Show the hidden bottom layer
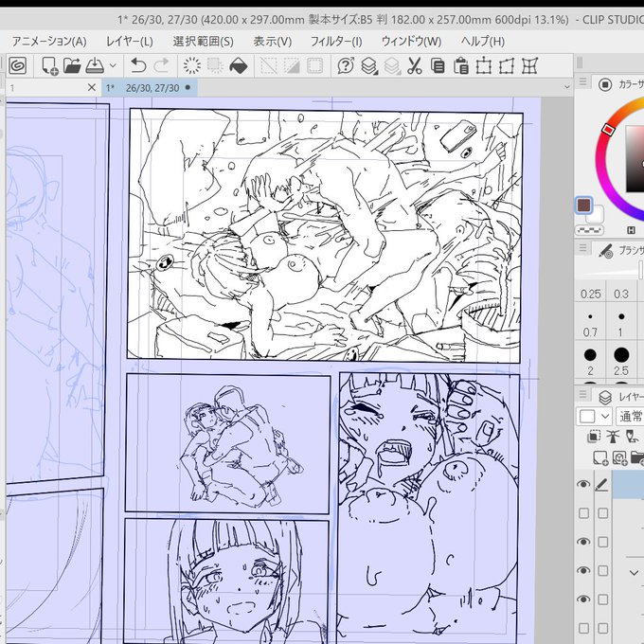The width and height of the screenshot is (644, 644). click(583, 628)
